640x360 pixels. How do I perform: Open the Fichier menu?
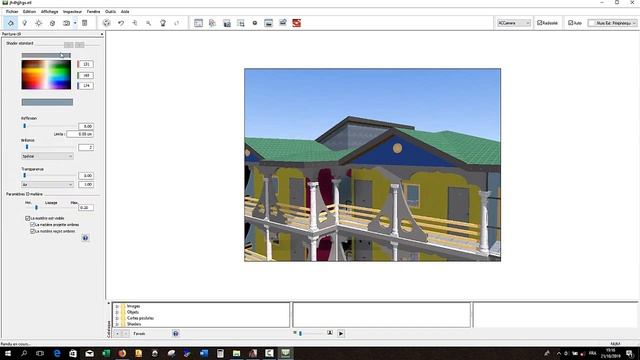coord(12,11)
